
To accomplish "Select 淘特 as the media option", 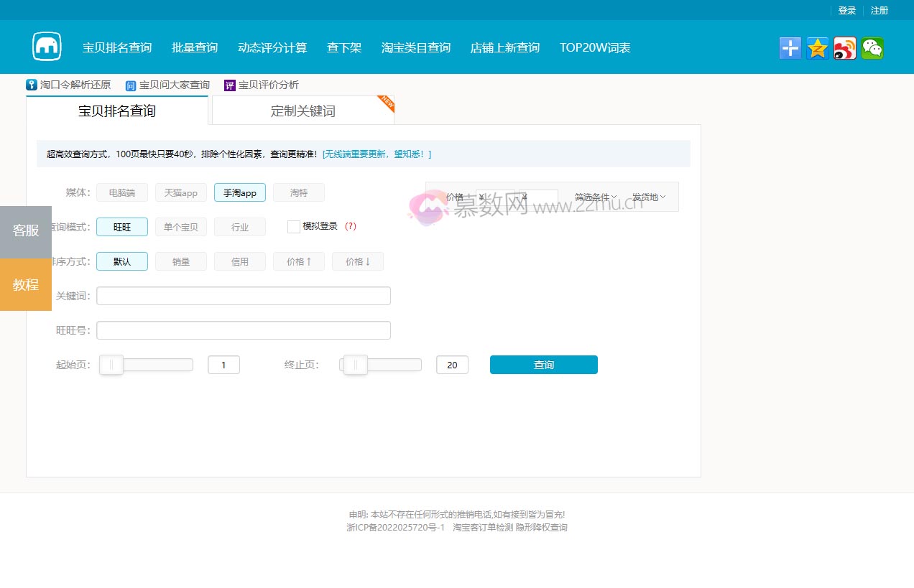I will pos(298,192).
